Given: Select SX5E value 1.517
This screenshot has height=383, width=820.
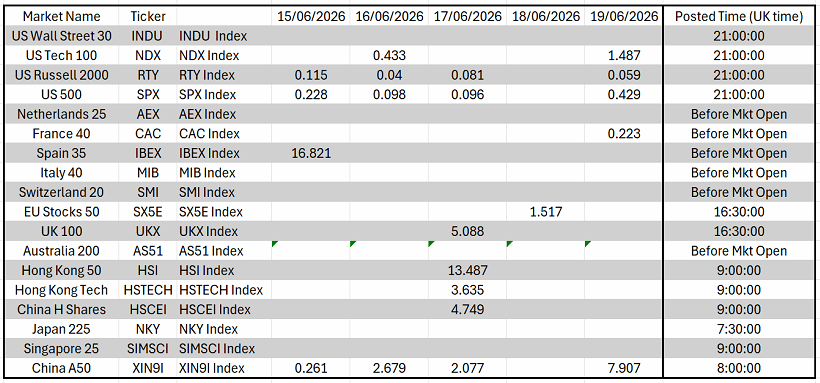Looking at the screenshot, I should click(x=545, y=212).
